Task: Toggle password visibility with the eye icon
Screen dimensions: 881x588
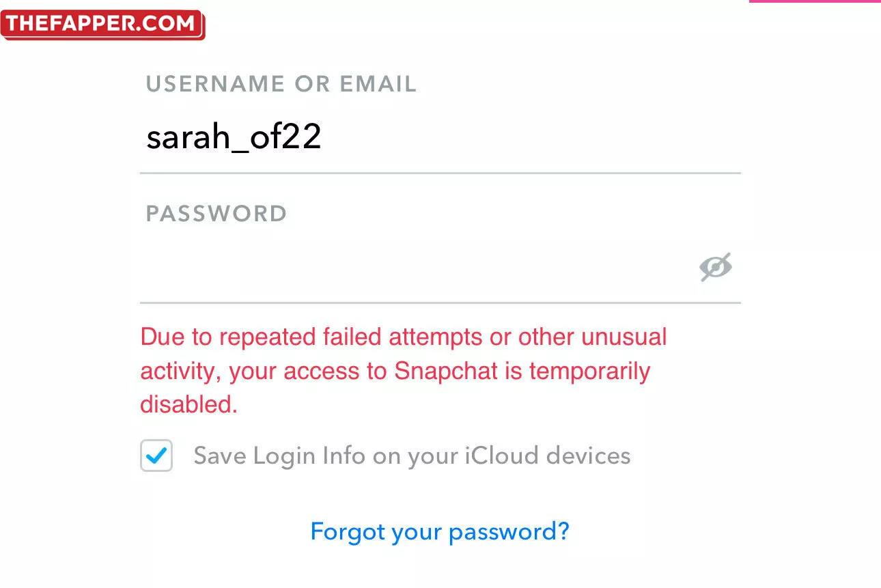Action: click(x=715, y=267)
